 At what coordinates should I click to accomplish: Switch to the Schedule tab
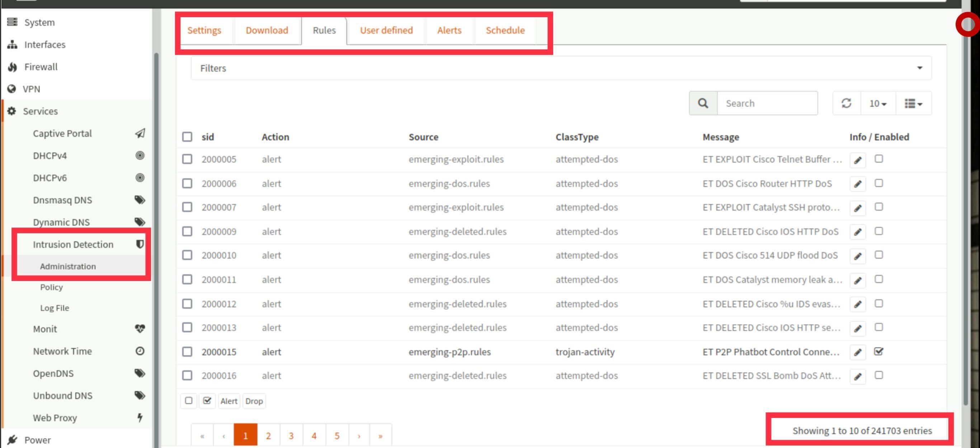(505, 30)
